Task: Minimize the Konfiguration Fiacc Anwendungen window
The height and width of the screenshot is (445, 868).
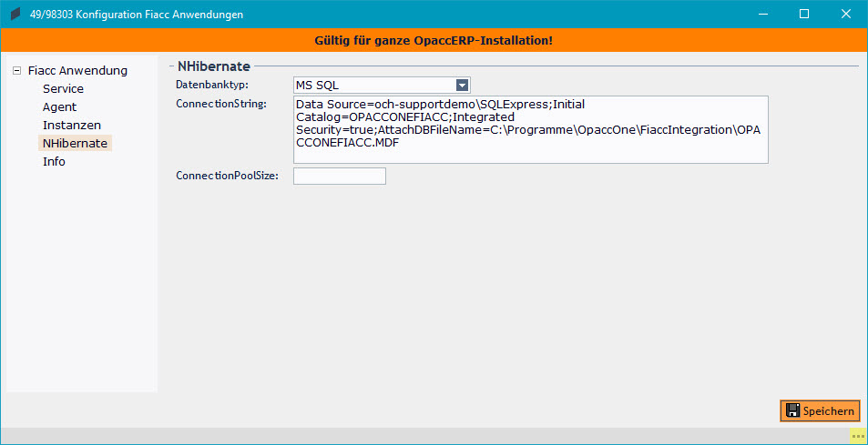Action: point(763,15)
